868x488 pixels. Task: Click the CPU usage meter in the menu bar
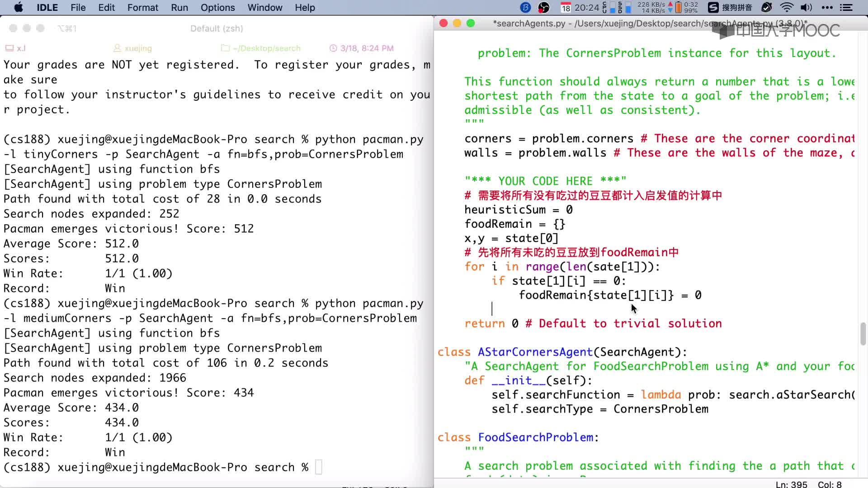click(x=609, y=7)
